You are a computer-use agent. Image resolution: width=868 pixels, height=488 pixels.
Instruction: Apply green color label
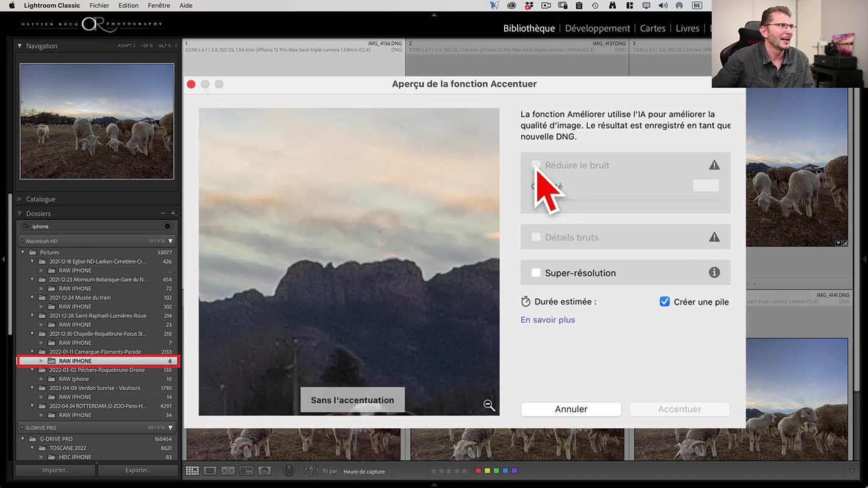496,471
